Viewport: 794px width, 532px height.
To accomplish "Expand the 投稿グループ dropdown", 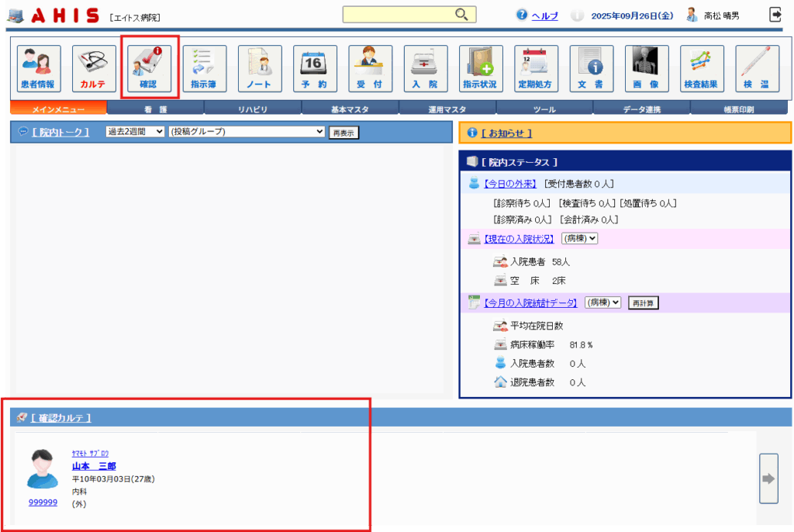I will (x=246, y=132).
